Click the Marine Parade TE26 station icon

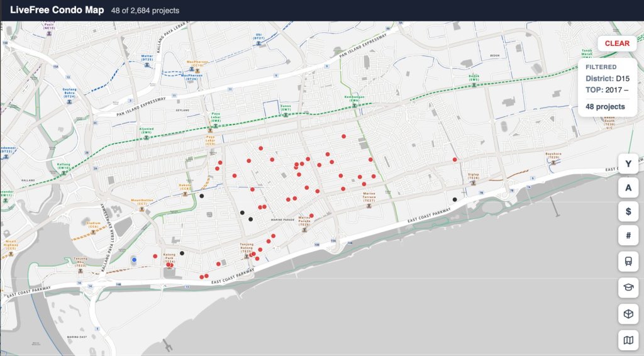coord(304,230)
